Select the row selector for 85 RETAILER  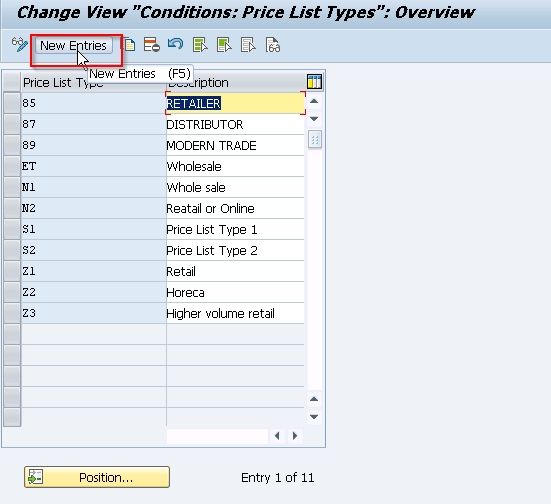click(x=12, y=103)
